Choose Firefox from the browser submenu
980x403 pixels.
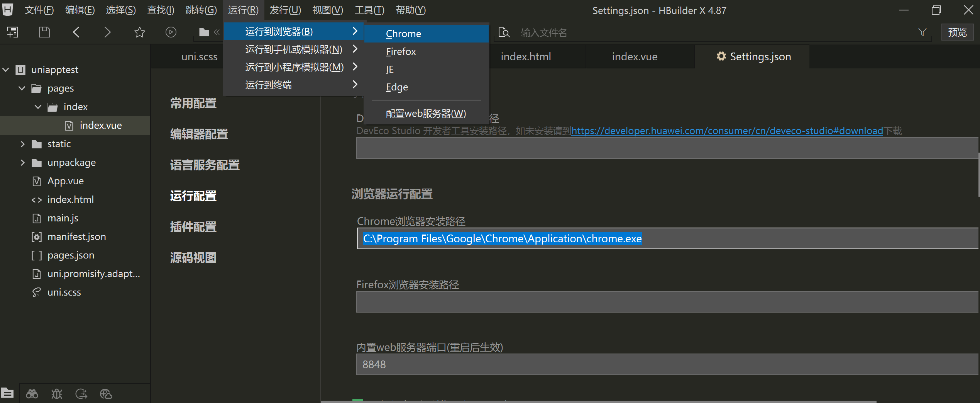[401, 51]
